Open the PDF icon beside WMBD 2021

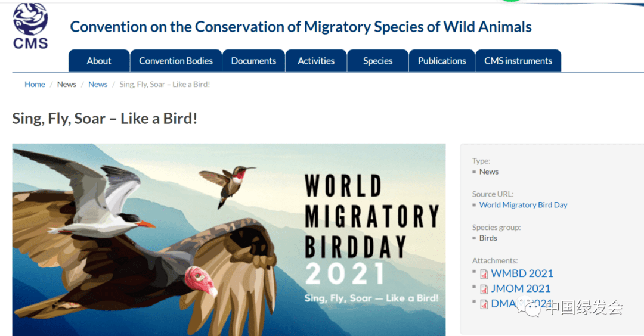[x=484, y=274]
